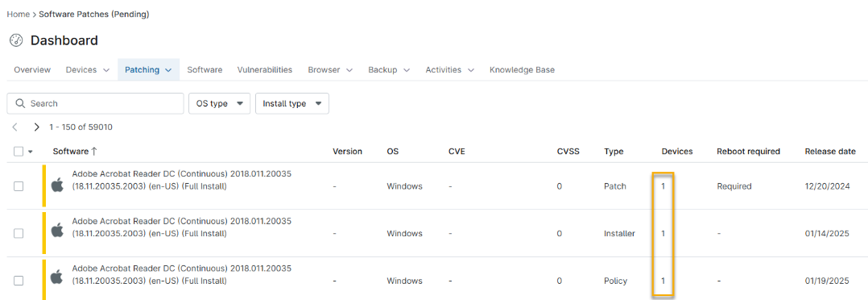The width and height of the screenshot is (868, 300).
Task: Click the 'Policy' type cell
Action: 615,281
